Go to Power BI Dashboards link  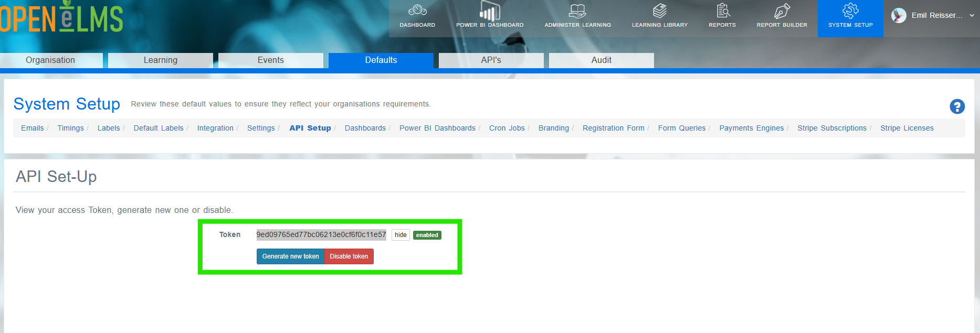coord(437,128)
